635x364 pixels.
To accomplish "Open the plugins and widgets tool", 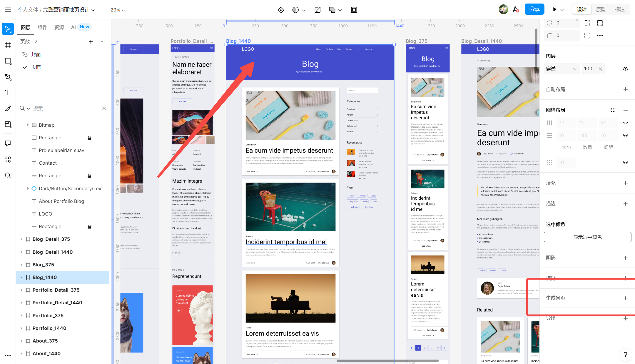I will [8, 159].
